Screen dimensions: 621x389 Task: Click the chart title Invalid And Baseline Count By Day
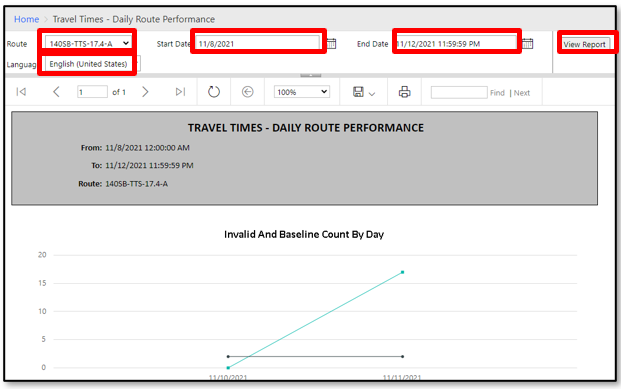[x=304, y=235]
